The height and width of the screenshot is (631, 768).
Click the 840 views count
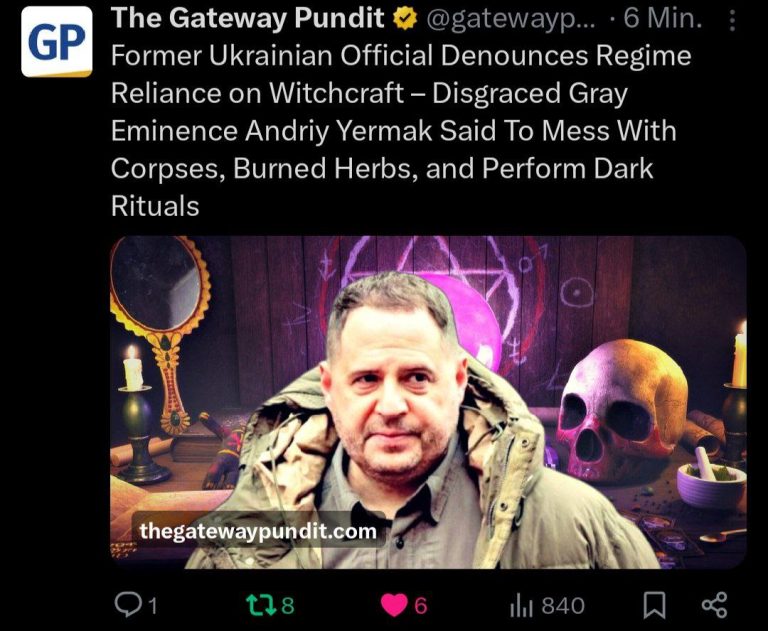[x=563, y=606]
